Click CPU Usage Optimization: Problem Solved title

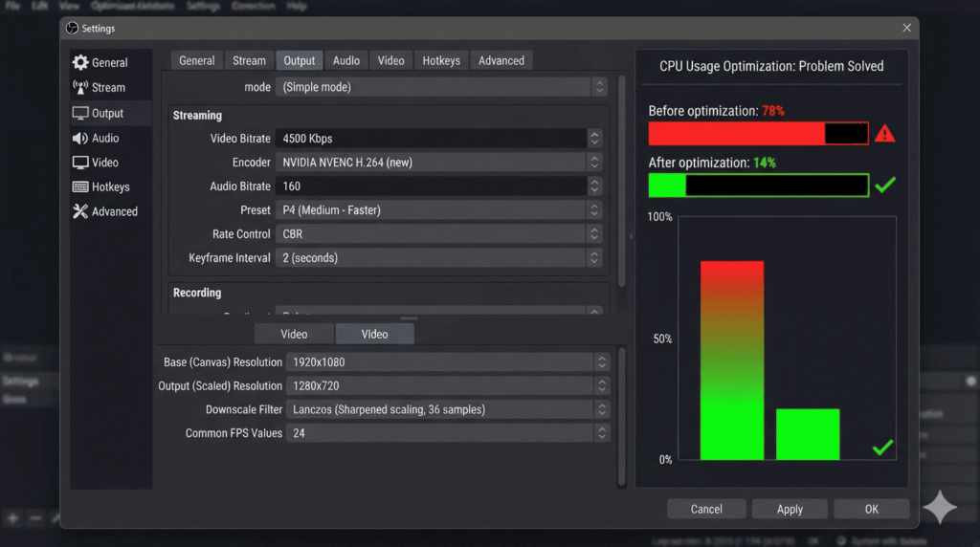click(x=771, y=66)
